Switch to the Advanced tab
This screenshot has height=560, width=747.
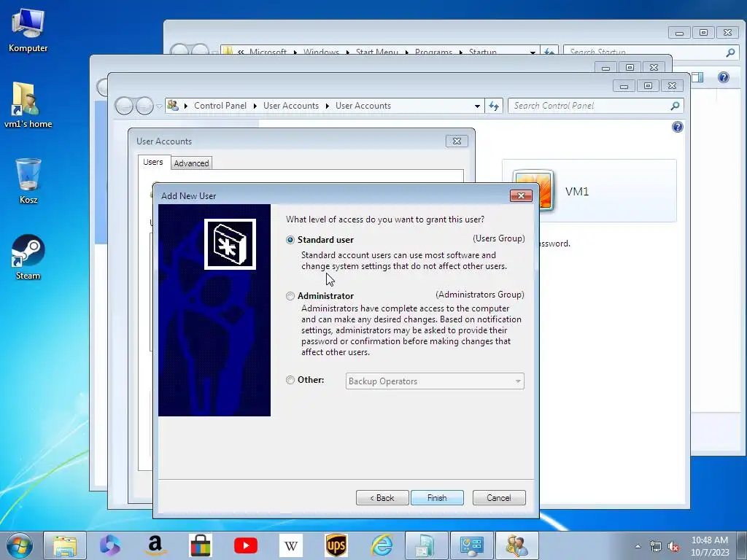[x=191, y=163]
